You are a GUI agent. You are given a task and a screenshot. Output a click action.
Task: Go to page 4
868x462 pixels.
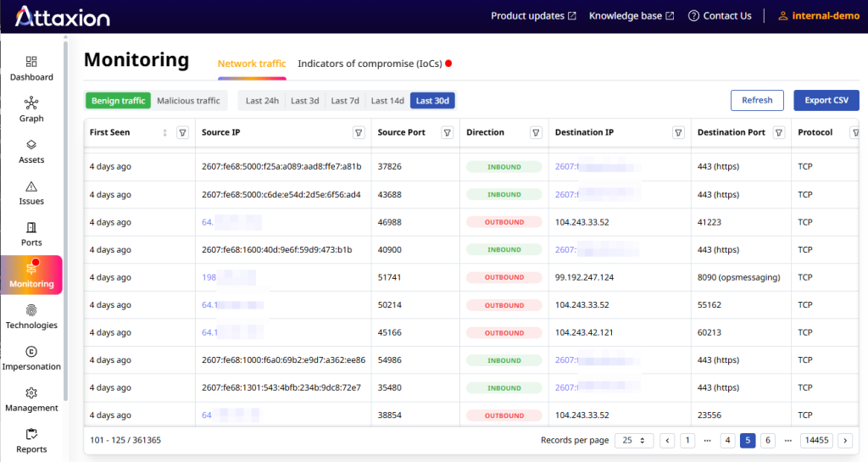pos(727,441)
